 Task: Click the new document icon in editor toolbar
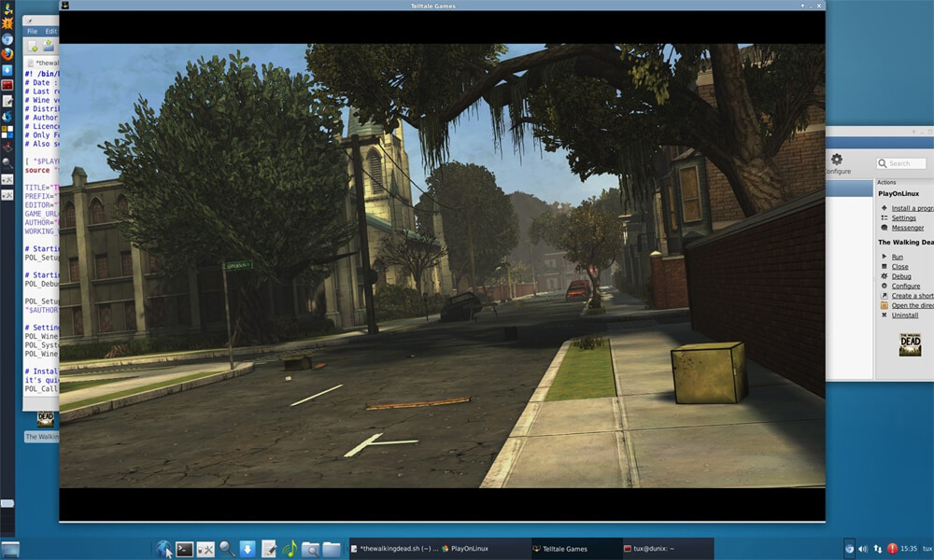pos(33,47)
